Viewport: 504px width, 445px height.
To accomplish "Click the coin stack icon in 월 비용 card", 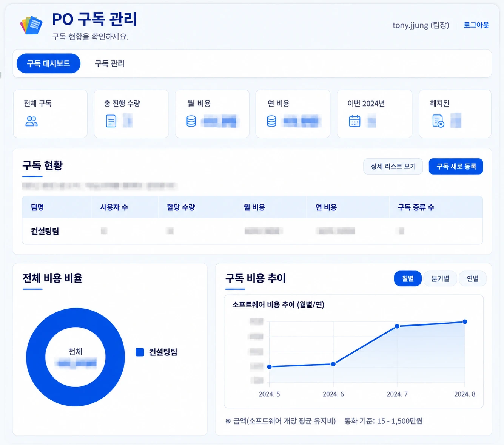I will [x=191, y=121].
